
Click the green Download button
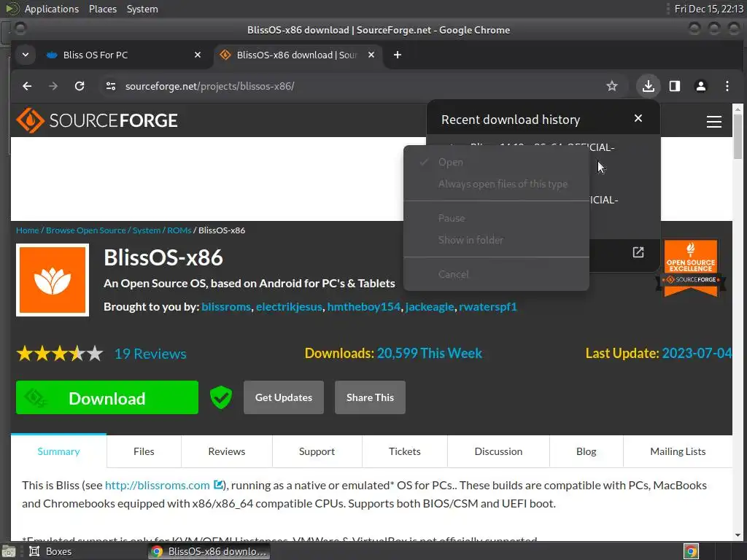tap(107, 397)
